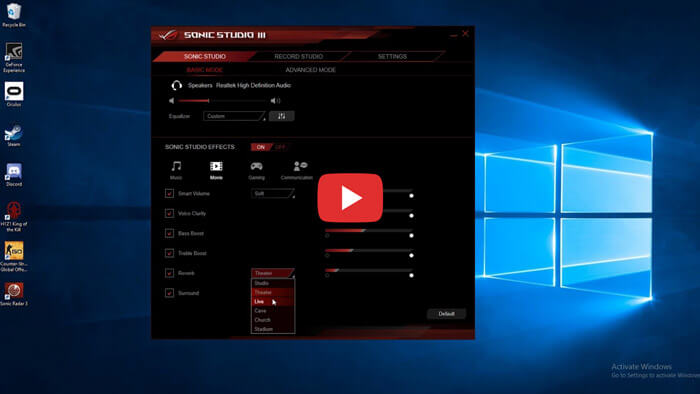The image size is (700, 394).
Task: Toggle the Surround checkbox
Action: (169, 293)
